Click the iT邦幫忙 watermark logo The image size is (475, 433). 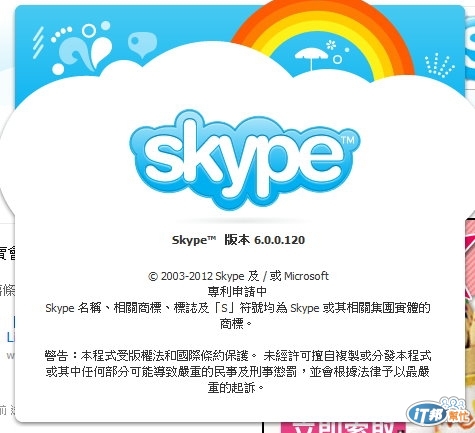[x=439, y=413]
